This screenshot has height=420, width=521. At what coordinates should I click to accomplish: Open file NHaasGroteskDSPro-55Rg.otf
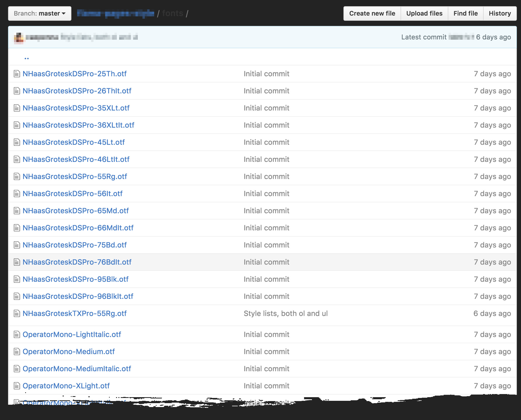[x=75, y=177]
